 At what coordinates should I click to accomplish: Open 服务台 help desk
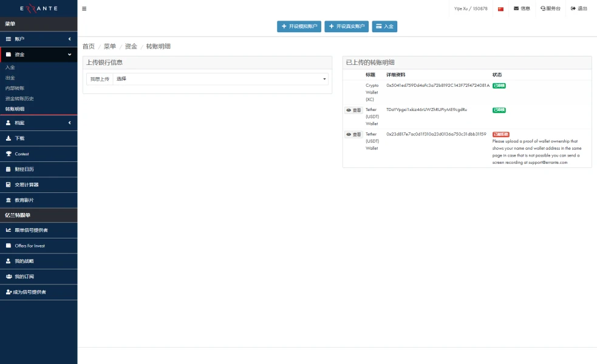[x=550, y=8]
